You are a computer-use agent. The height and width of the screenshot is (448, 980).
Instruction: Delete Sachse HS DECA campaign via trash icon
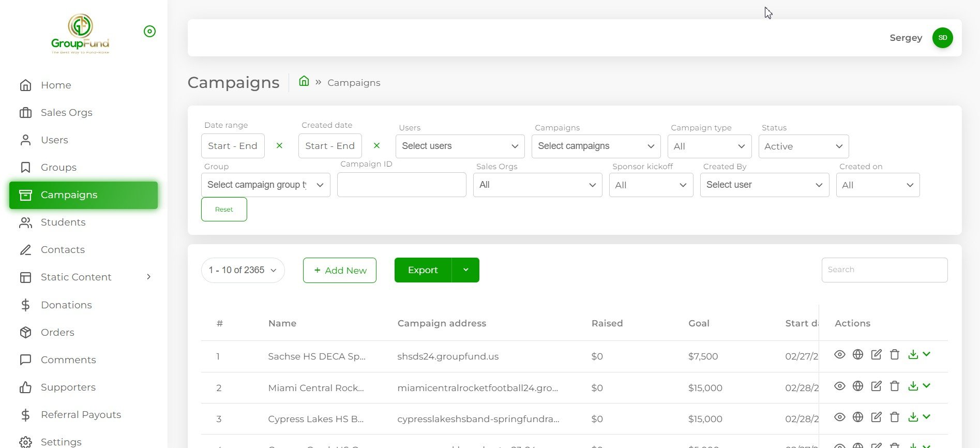[x=895, y=355]
